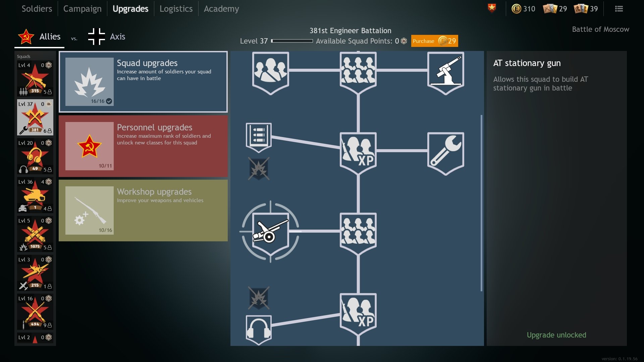This screenshot has width=644, height=362.
Task: Select the headphones radio operator node
Action: tap(259, 330)
